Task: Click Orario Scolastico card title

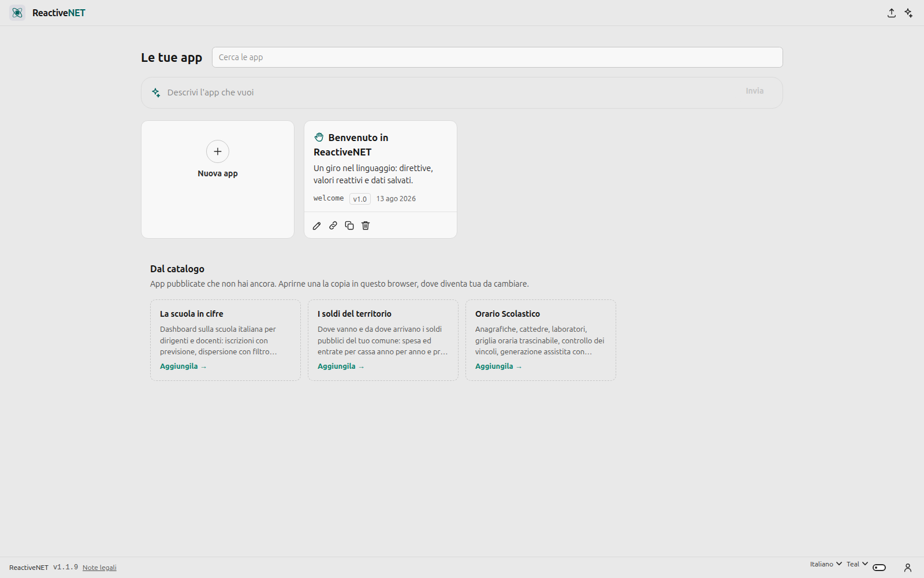Action: point(508,314)
